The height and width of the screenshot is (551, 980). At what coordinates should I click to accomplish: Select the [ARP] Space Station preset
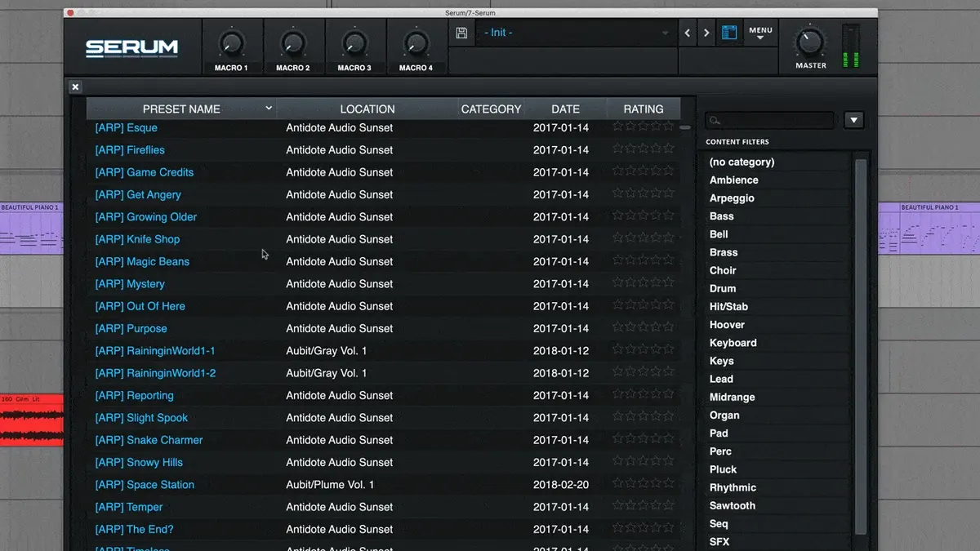coord(145,485)
